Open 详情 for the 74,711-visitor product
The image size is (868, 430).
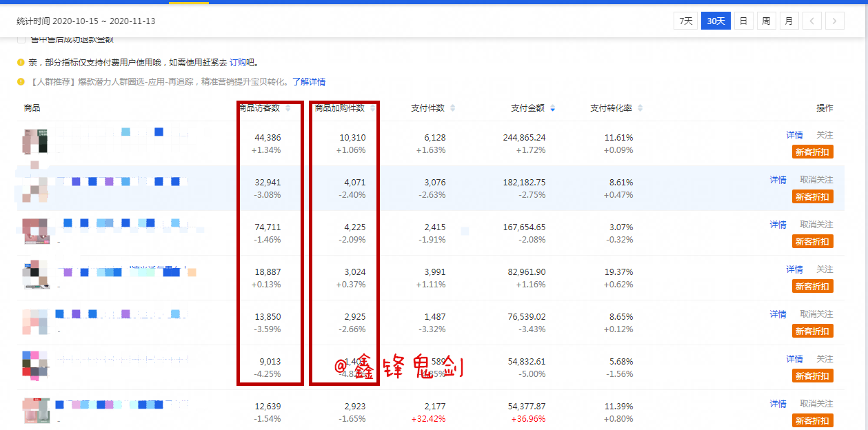click(778, 225)
